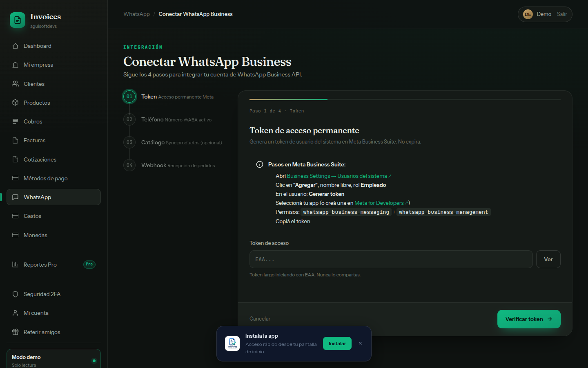Click the Seguridad 2FA shield icon

click(x=16, y=294)
